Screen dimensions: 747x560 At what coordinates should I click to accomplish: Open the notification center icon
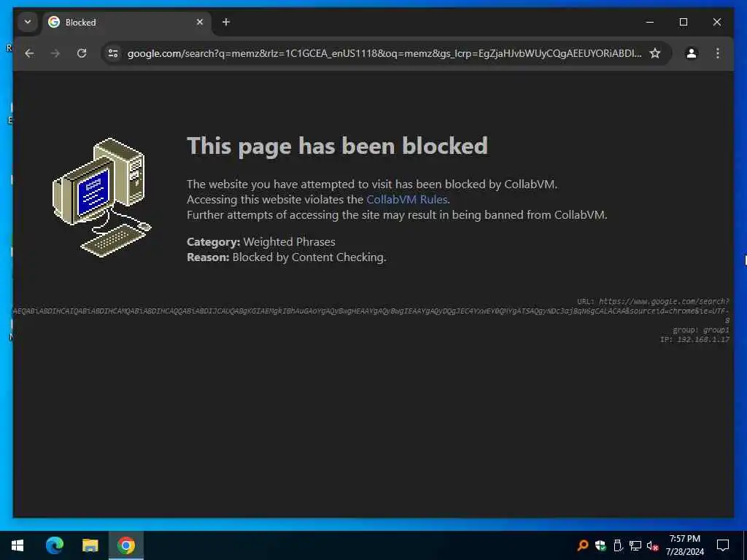point(723,545)
